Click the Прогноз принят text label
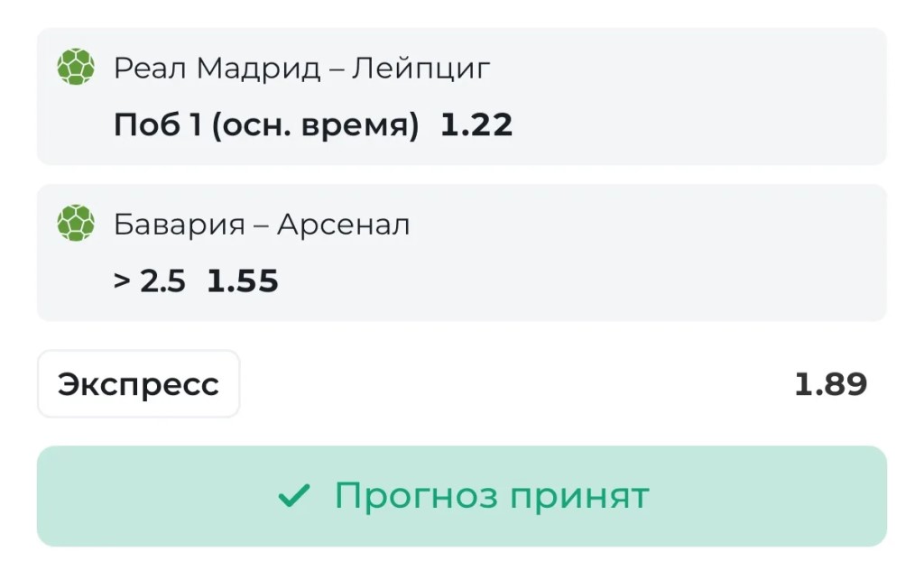This screenshot has height=579, width=924. tap(492, 496)
